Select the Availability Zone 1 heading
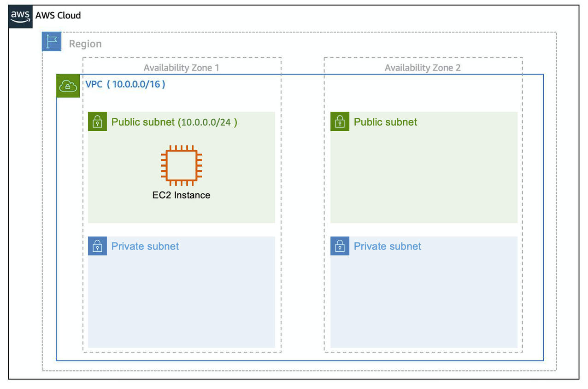The height and width of the screenshot is (389, 588). (x=181, y=68)
